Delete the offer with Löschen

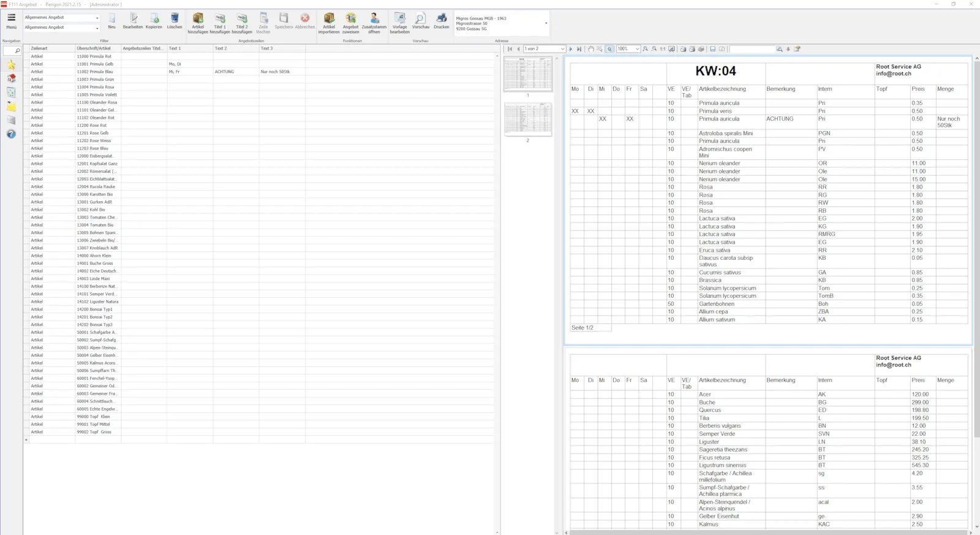pyautogui.click(x=175, y=21)
